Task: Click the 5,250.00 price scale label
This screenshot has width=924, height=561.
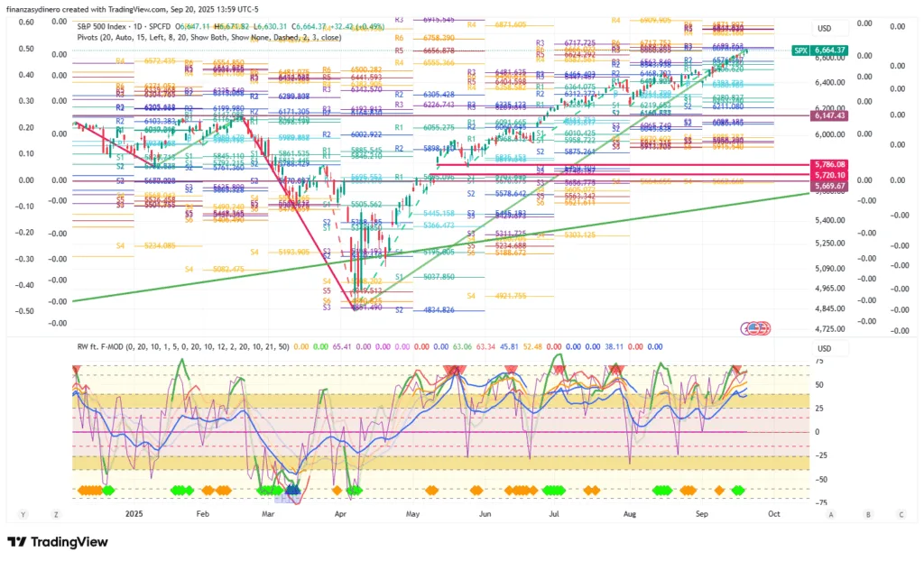Action: pos(830,244)
